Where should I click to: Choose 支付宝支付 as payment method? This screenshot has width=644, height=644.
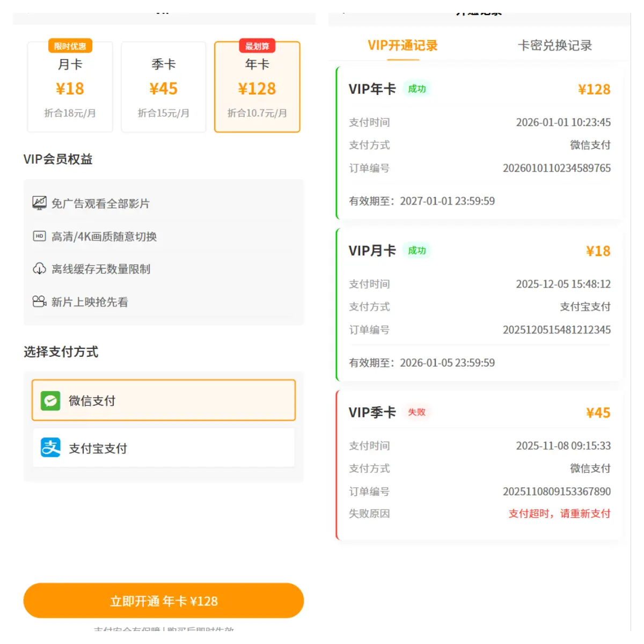pos(164,448)
